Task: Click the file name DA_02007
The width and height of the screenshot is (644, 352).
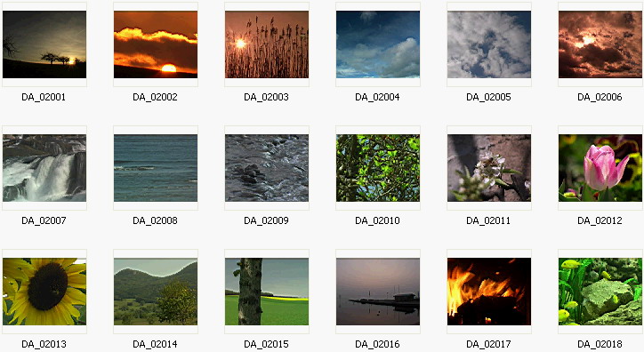Action: click(x=44, y=220)
